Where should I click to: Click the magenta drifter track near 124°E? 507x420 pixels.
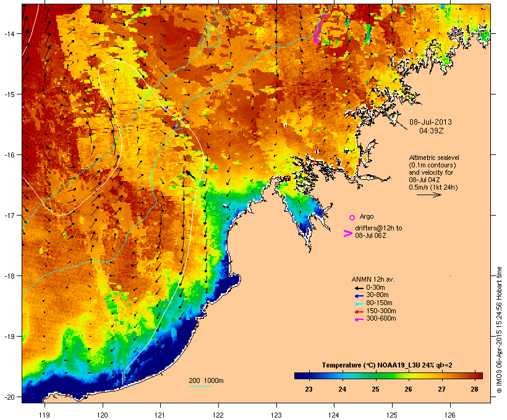319,29
